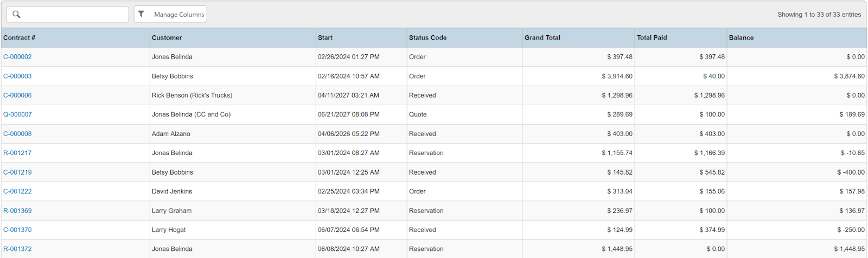Sort by Balance column header
The height and width of the screenshot is (258, 868).
click(742, 38)
